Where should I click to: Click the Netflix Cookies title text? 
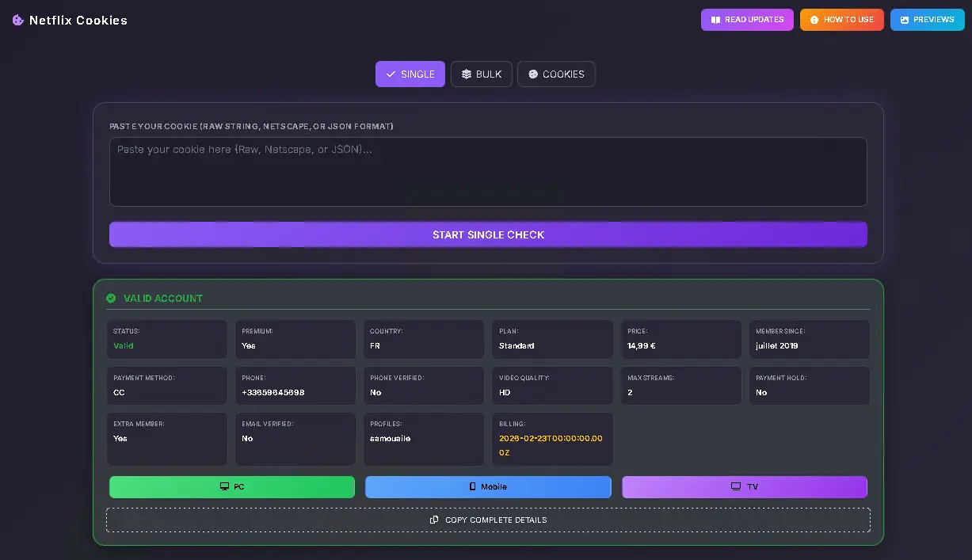tap(78, 21)
